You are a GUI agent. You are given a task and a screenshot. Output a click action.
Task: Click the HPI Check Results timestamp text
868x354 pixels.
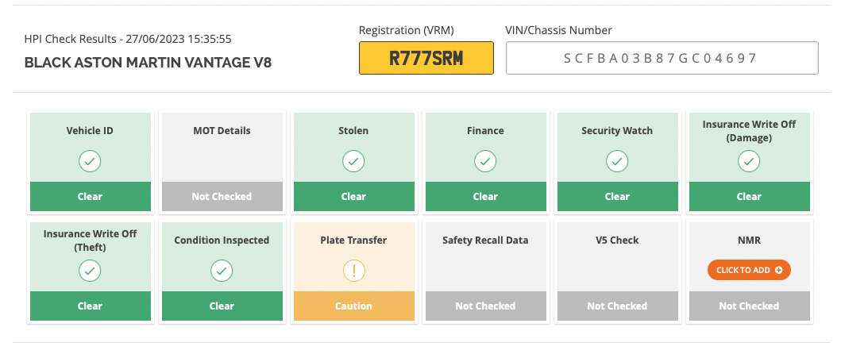(128, 39)
